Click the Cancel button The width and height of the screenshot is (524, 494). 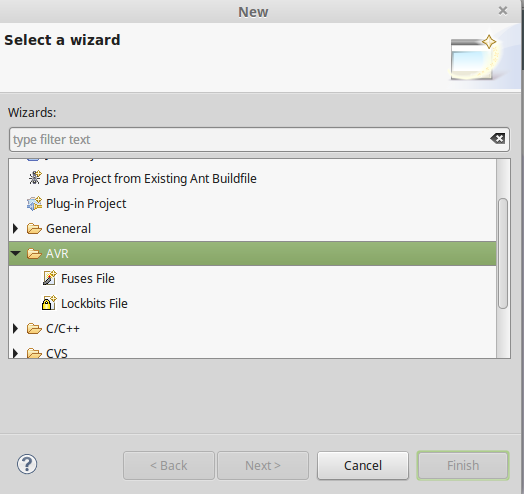tap(363, 466)
